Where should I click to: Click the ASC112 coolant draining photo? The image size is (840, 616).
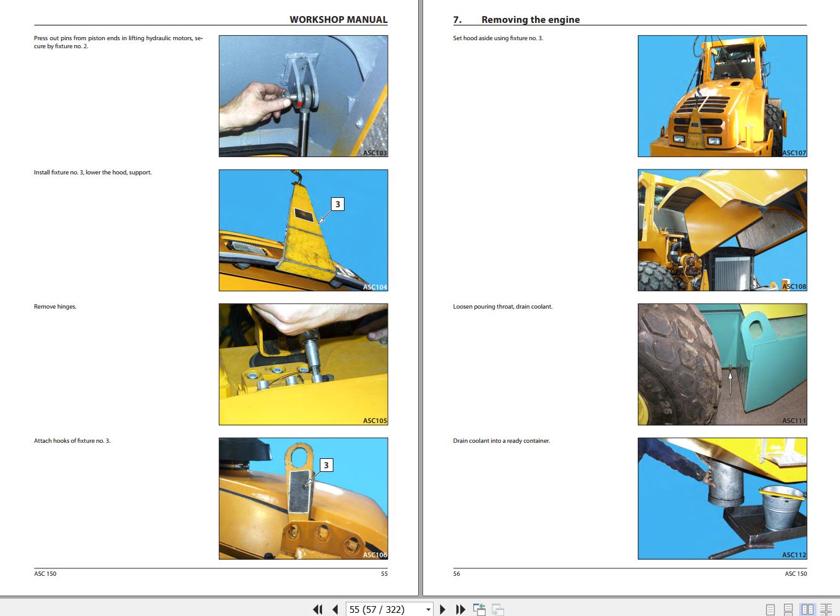click(x=722, y=498)
